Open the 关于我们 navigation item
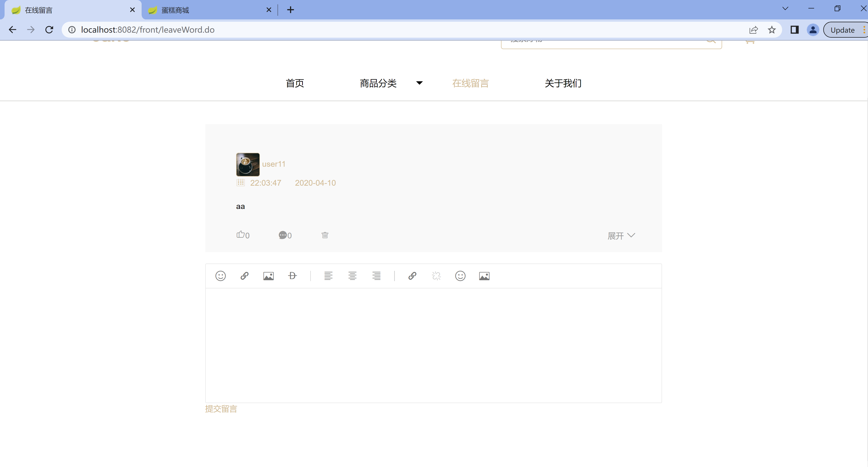The width and height of the screenshot is (868, 467). 563,83
